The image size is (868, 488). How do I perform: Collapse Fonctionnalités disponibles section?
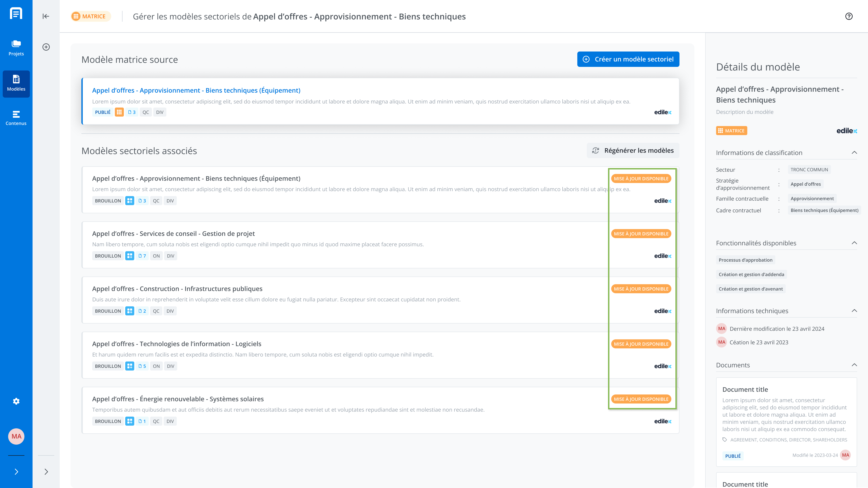point(854,243)
